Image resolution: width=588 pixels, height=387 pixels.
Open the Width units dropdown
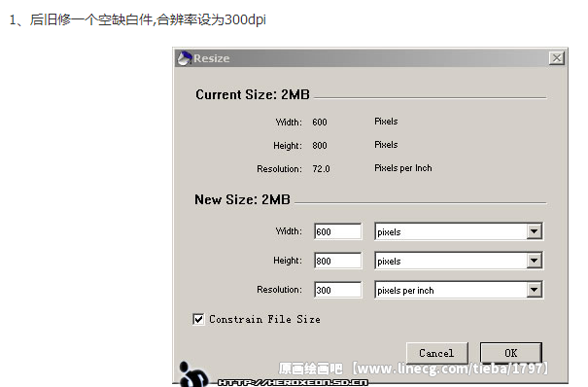coord(534,231)
